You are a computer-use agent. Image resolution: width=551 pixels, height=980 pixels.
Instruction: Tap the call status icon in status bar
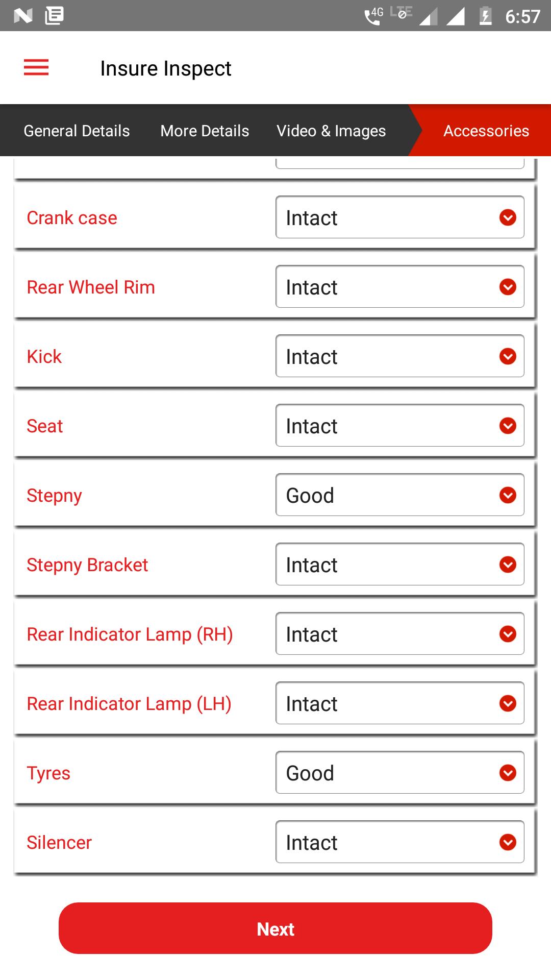[373, 16]
